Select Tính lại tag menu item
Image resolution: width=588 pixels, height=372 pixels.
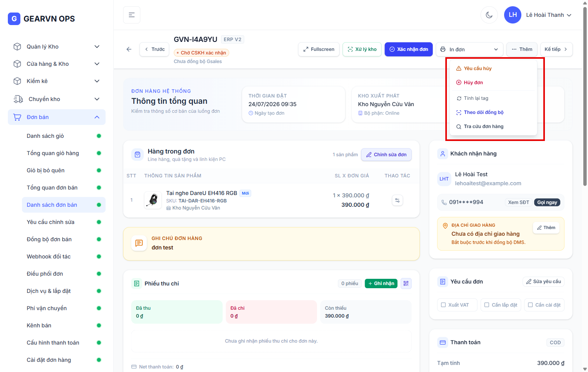493,98
